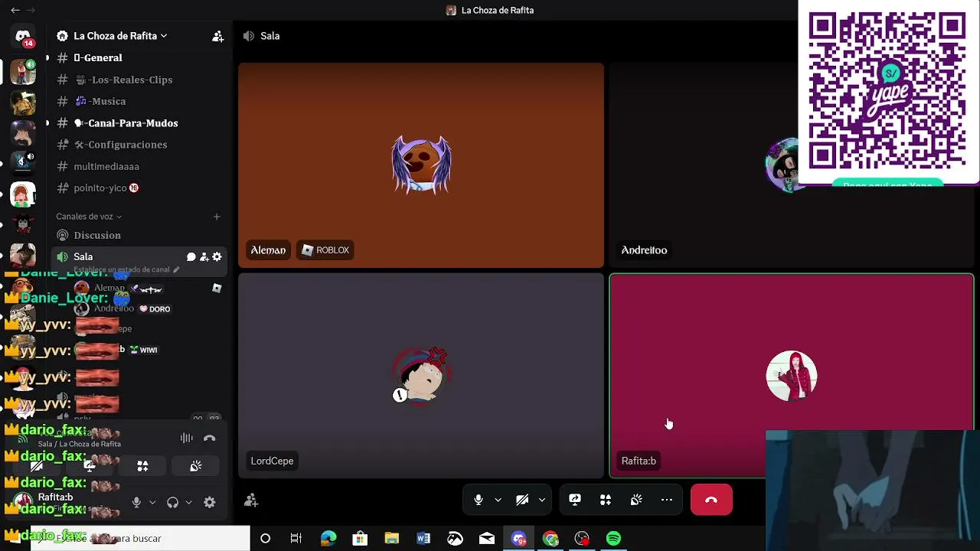The height and width of the screenshot is (551, 980).
Task: Open output device arrow beside the headphones icon
Action: [189, 503]
